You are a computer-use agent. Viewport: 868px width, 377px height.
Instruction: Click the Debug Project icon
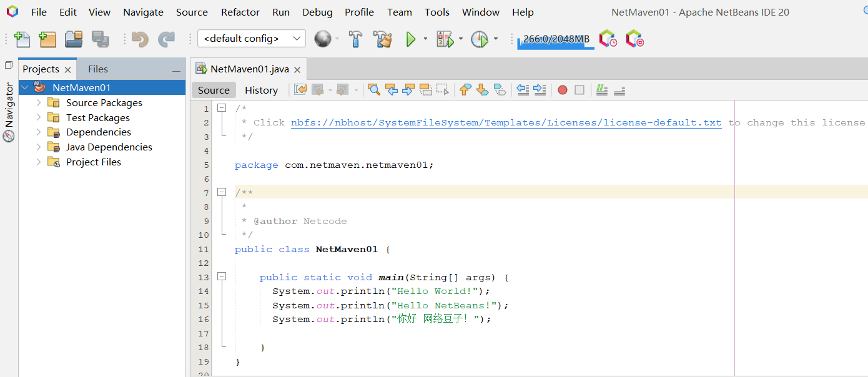[x=445, y=39]
